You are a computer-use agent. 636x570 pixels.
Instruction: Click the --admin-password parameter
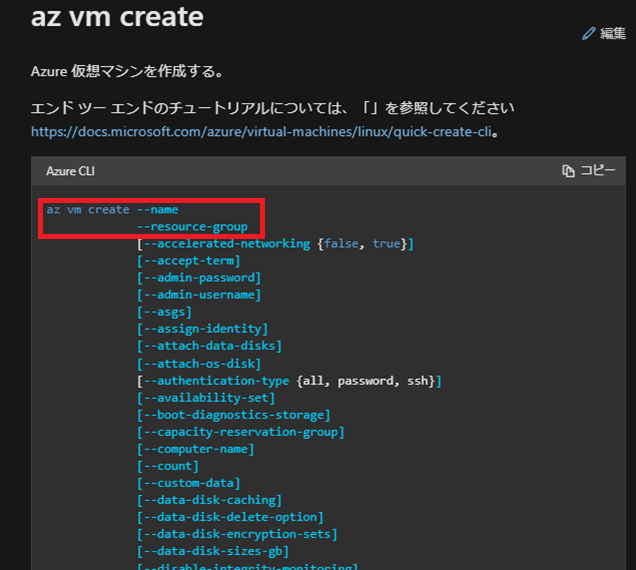199,278
